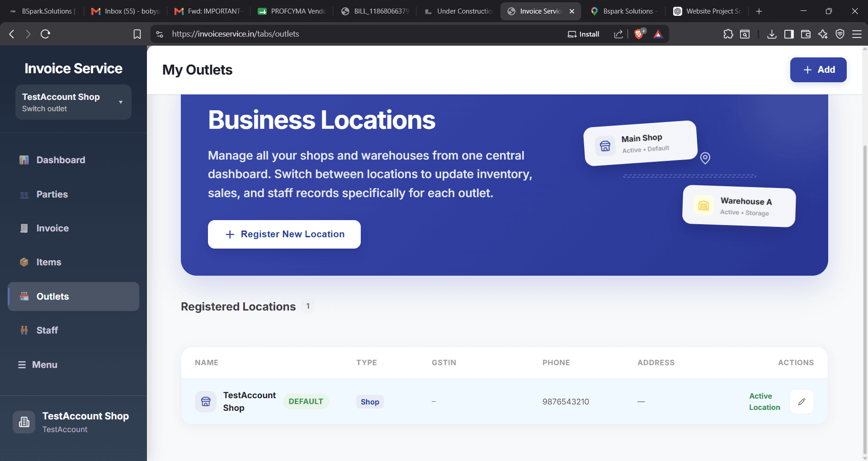Open the Dashboard sidebar item
Viewport: 868px width, 461px height.
73,160
